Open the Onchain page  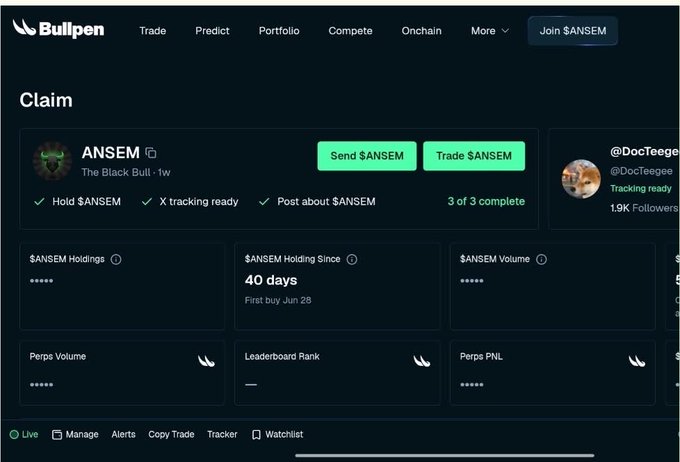click(422, 31)
